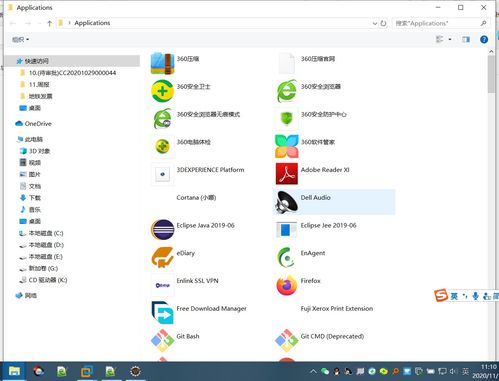
Task: Click the EnAgent application icon
Action: [x=287, y=257]
